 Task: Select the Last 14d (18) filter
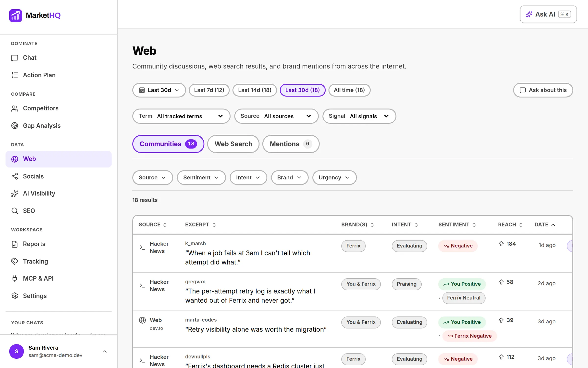pos(255,90)
